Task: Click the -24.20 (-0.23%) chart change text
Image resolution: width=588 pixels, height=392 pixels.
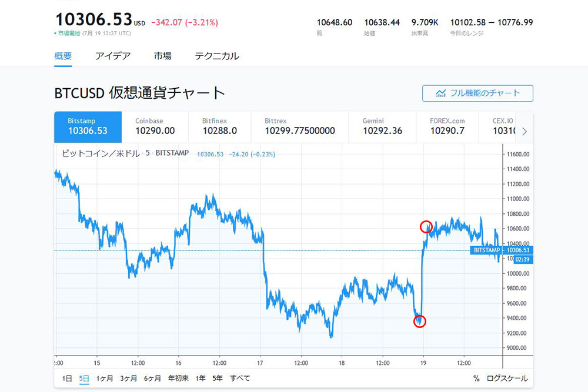Action: pyautogui.click(x=252, y=155)
